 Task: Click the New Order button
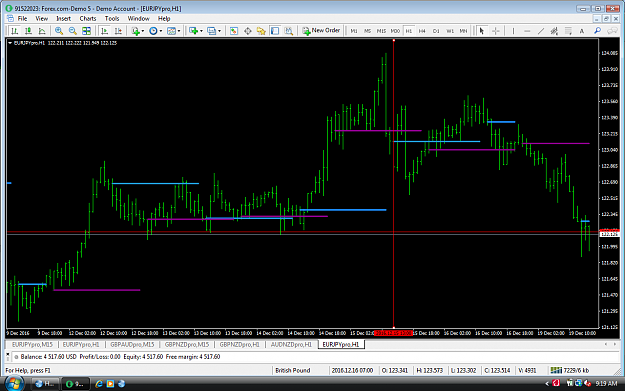point(321,31)
